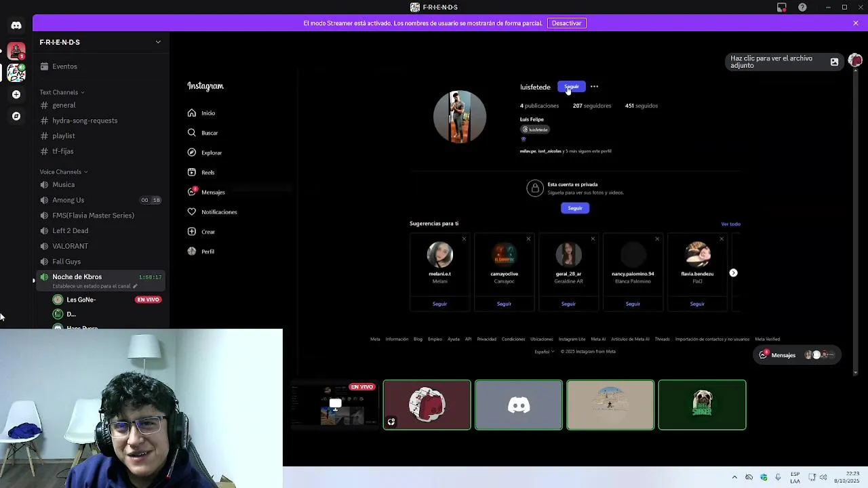The image size is (868, 488).
Task: Dismiss the Streamer mode purple banner
Action: [x=856, y=23]
